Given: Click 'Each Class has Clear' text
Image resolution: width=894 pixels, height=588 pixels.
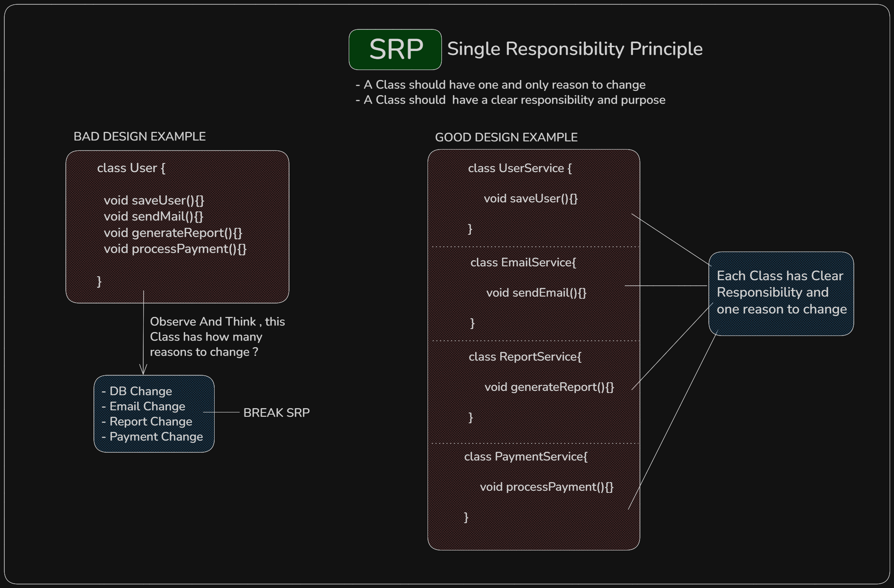Looking at the screenshot, I should 780,276.
